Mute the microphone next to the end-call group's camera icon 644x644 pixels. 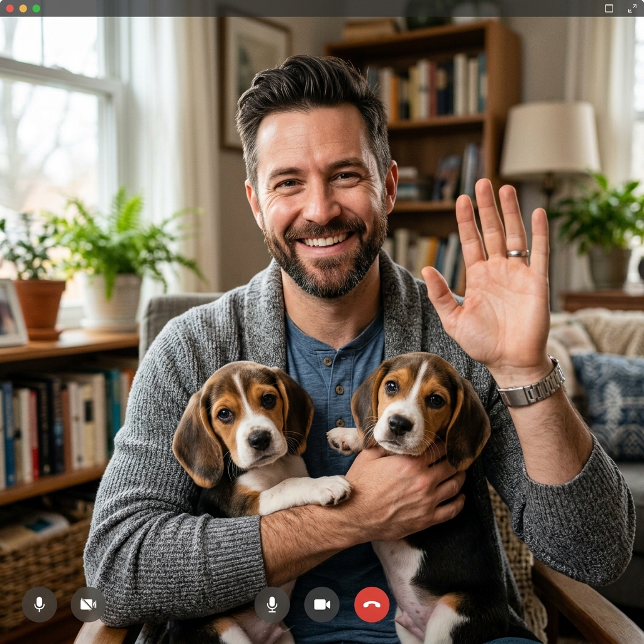click(x=272, y=604)
